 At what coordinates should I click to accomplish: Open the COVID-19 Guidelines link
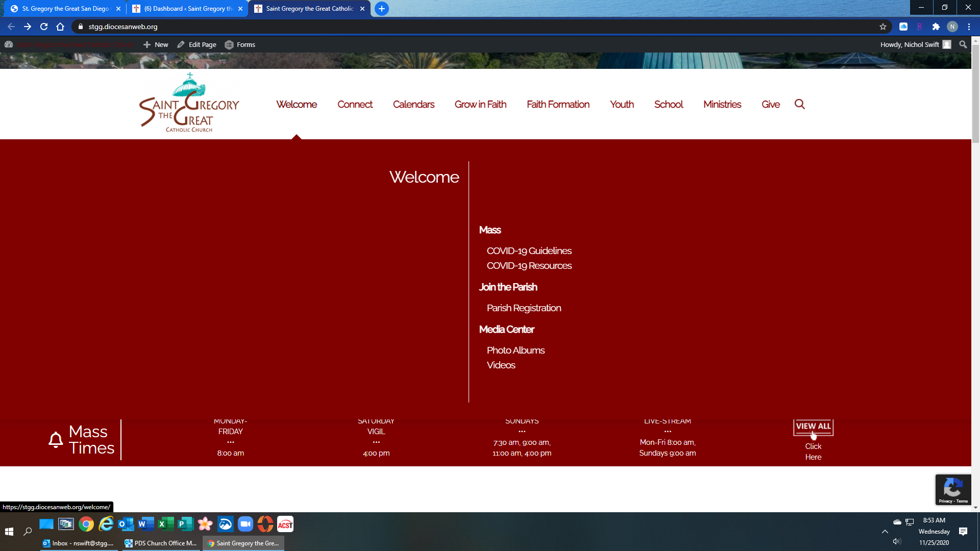click(529, 251)
